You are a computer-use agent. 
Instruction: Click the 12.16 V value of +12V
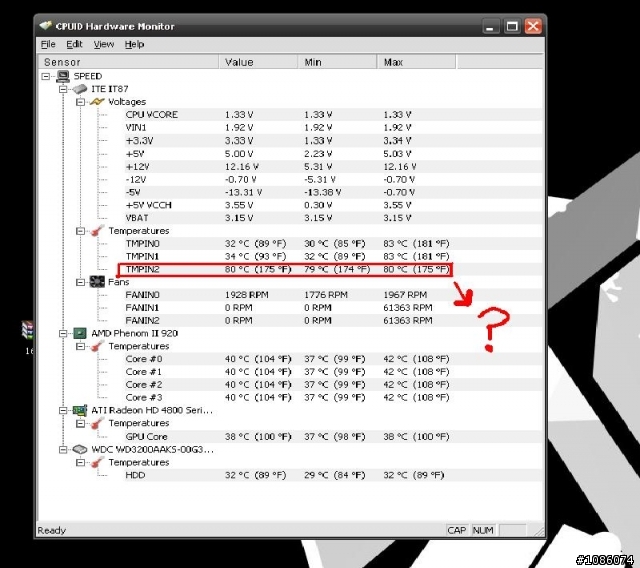point(242,166)
